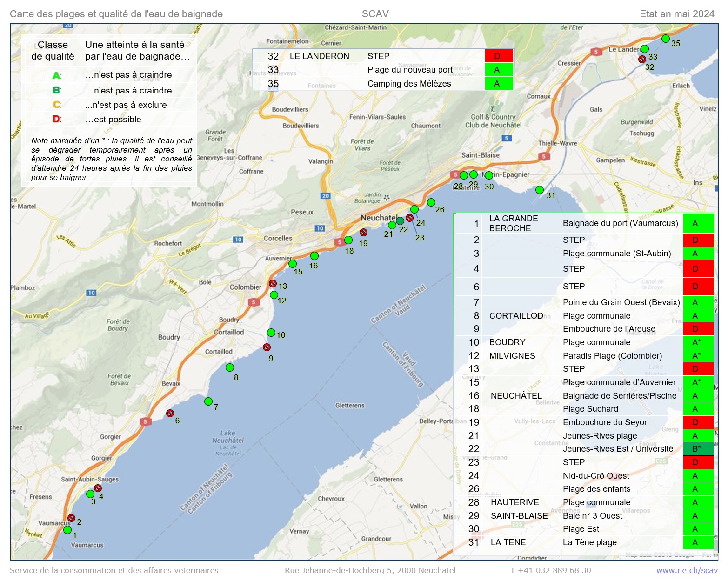Click green marker number 18

pos(348,240)
